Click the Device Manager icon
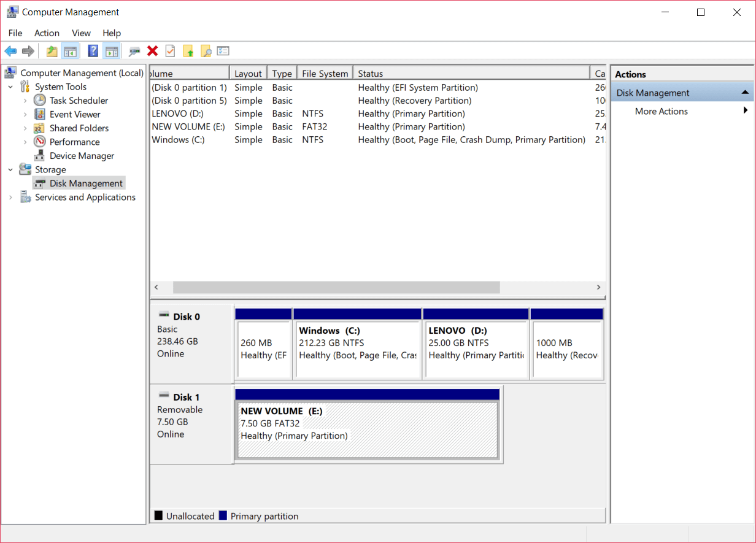Screen dimensions: 756x543 pyautogui.click(x=39, y=156)
